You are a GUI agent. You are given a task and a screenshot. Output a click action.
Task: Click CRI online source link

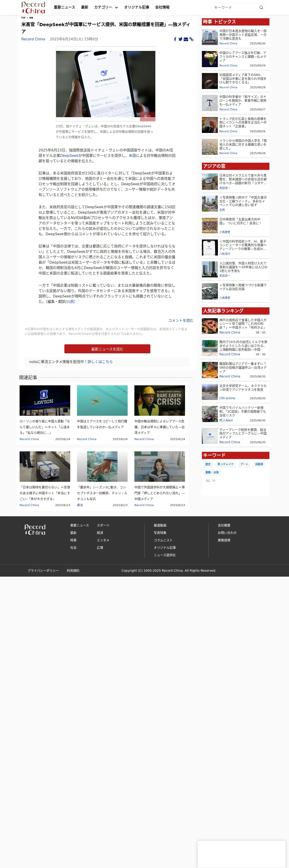coord(227,398)
